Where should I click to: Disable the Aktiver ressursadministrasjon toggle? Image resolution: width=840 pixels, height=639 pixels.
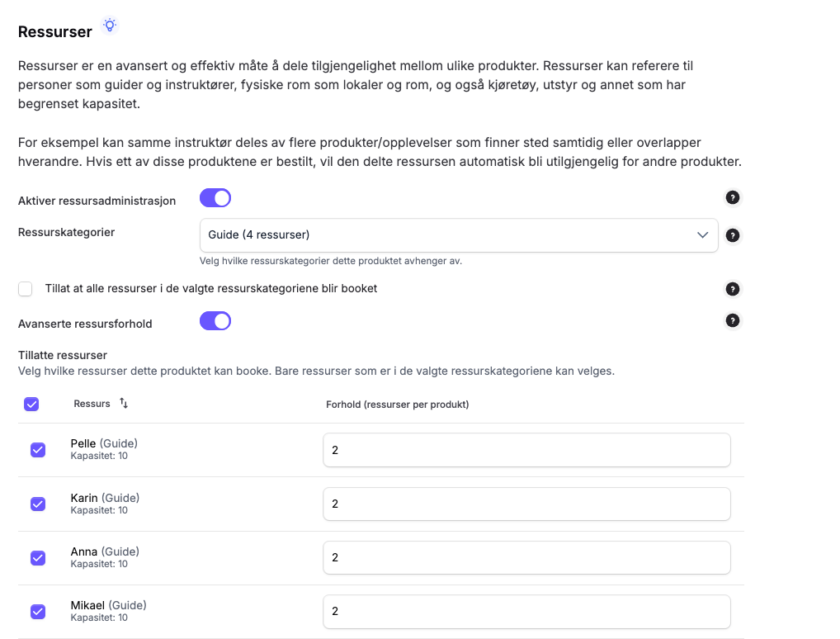coord(215,198)
